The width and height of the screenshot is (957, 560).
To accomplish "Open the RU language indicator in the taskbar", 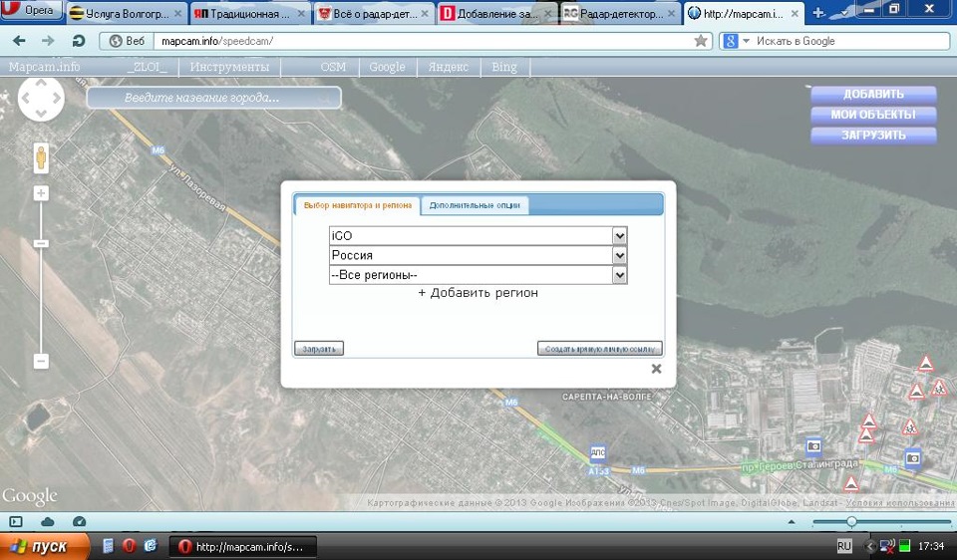I will coord(844,546).
